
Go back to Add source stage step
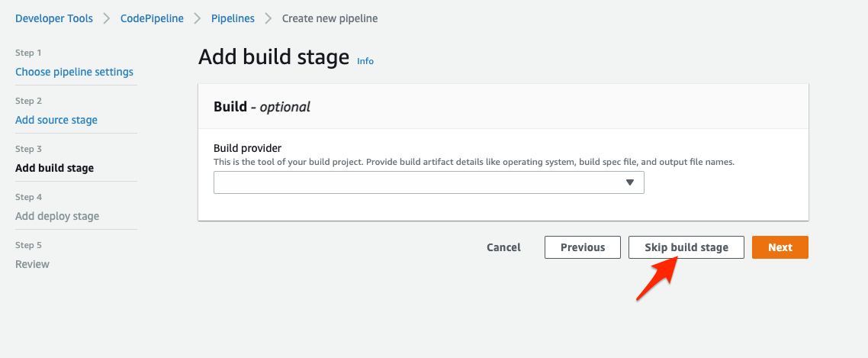56,120
